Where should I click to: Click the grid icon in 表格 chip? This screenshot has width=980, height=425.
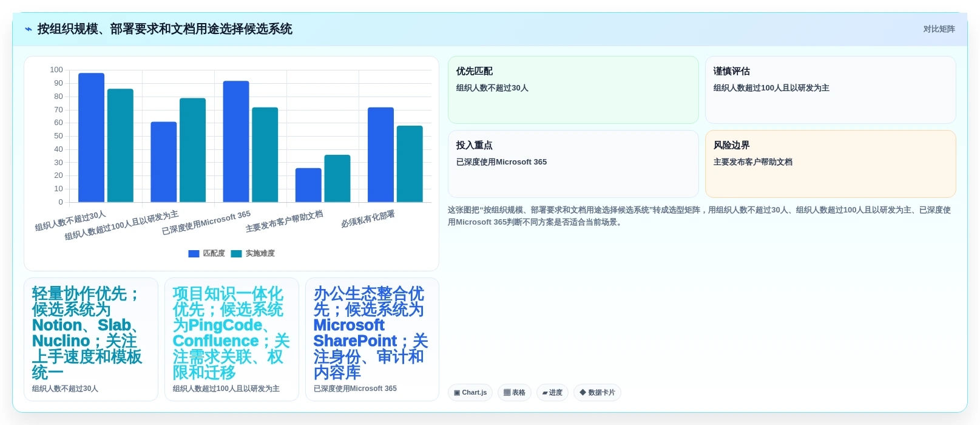pos(507,393)
